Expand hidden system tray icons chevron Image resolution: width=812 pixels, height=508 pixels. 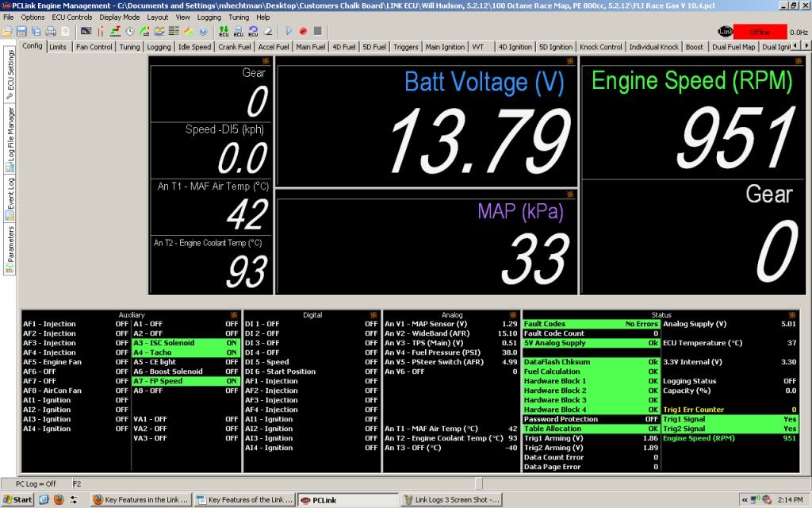745,500
